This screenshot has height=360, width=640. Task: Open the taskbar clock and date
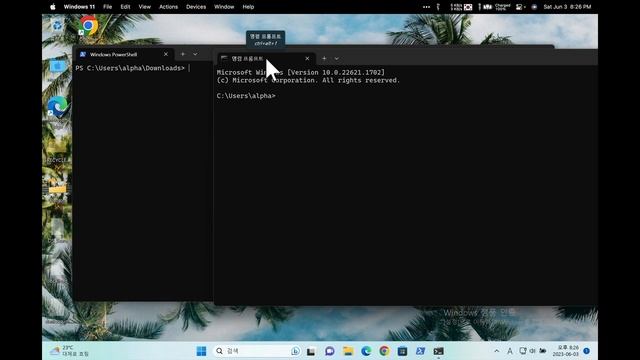[x=567, y=351]
